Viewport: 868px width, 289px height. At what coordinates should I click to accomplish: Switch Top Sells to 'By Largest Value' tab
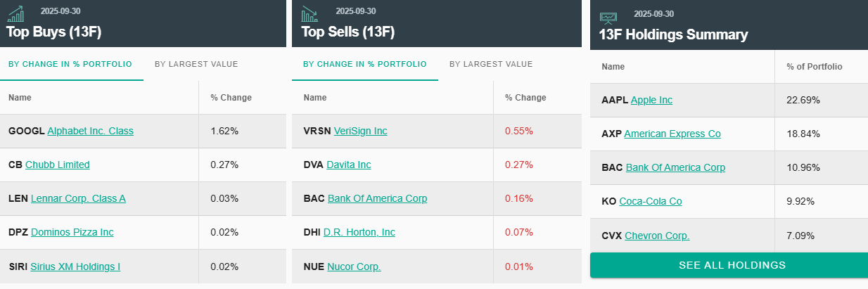click(x=491, y=64)
